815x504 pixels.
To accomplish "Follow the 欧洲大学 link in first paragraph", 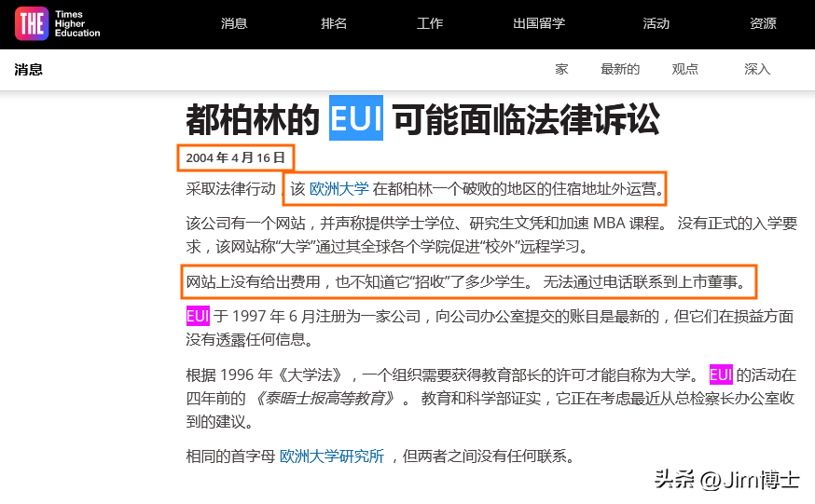I will (338, 189).
